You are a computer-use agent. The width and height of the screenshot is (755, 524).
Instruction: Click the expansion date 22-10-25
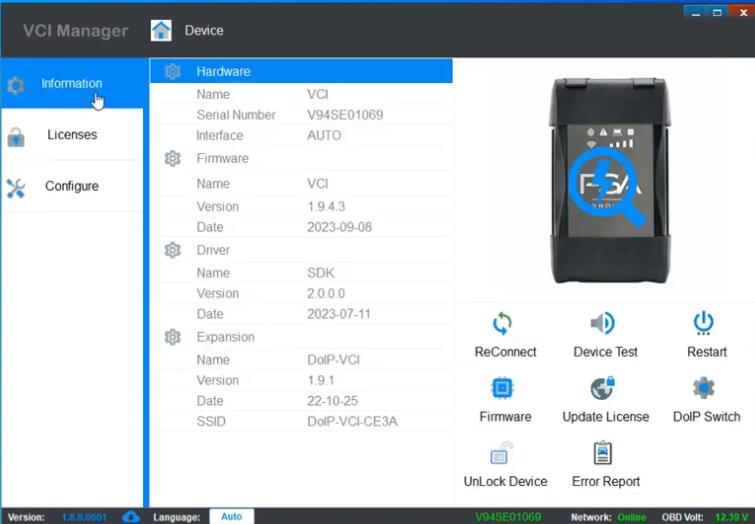tap(332, 401)
